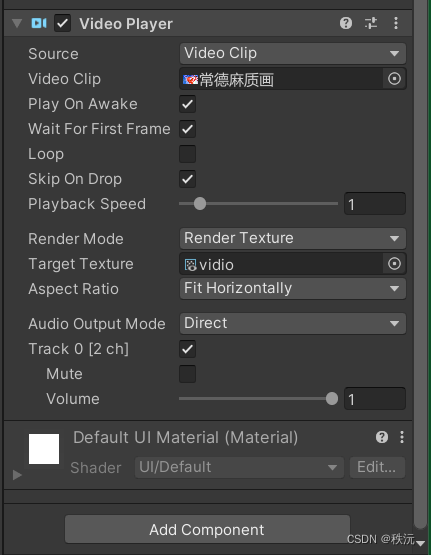Uncheck Skip On Drop

point(188,179)
